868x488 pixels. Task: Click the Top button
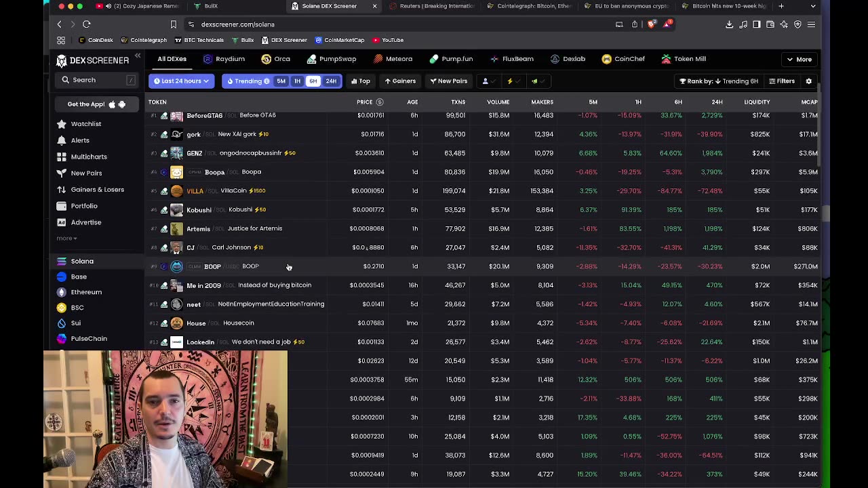(x=361, y=81)
